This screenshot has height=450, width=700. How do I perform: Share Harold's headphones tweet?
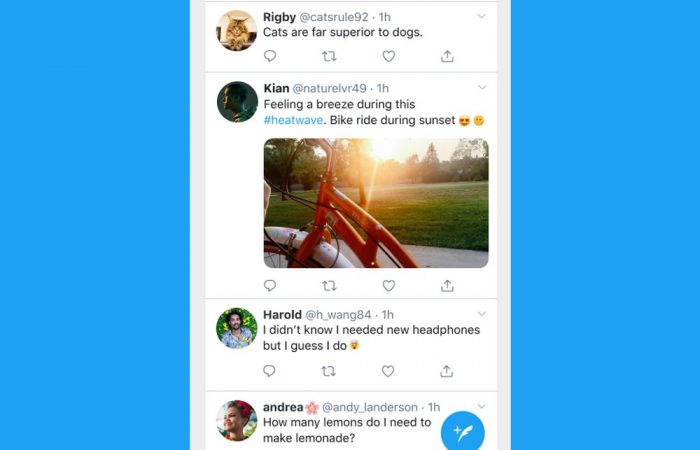pyautogui.click(x=447, y=371)
